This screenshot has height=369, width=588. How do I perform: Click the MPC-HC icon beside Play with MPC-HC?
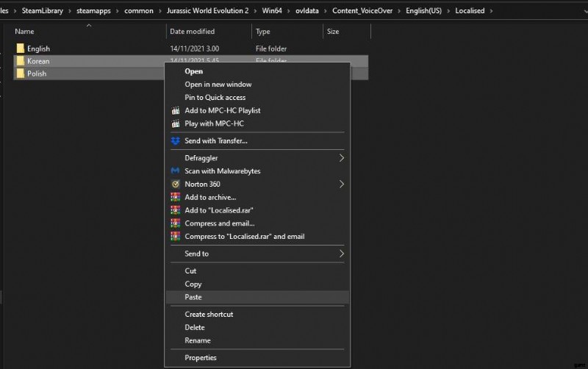click(x=175, y=124)
